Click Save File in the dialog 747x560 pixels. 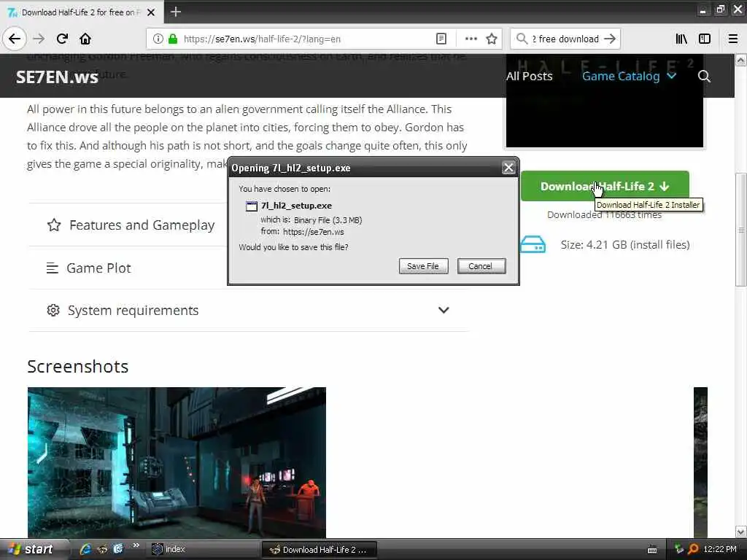[423, 266]
